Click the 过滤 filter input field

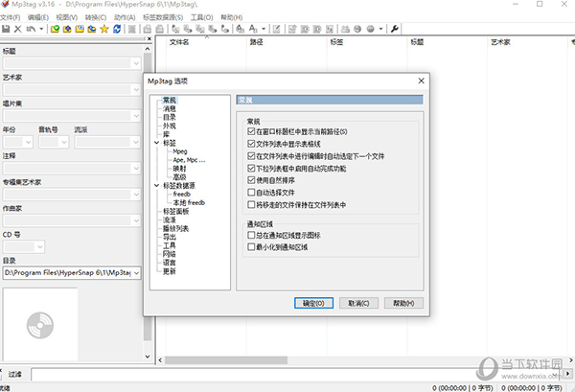click(297, 375)
